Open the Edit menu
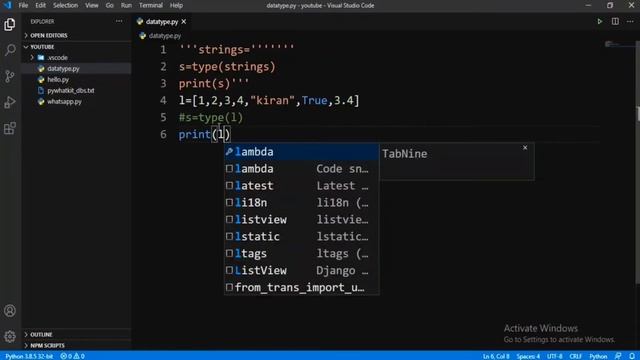The height and width of the screenshot is (360, 640). pyautogui.click(x=40, y=5)
